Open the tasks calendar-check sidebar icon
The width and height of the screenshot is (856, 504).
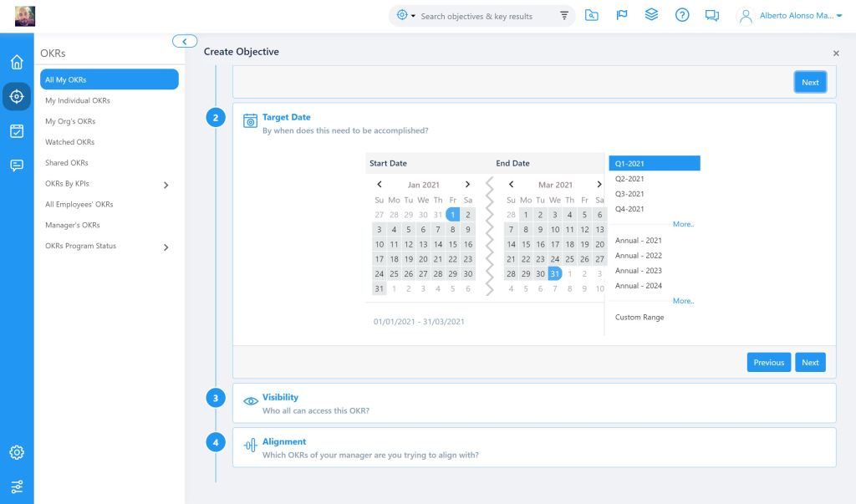click(17, 130)
